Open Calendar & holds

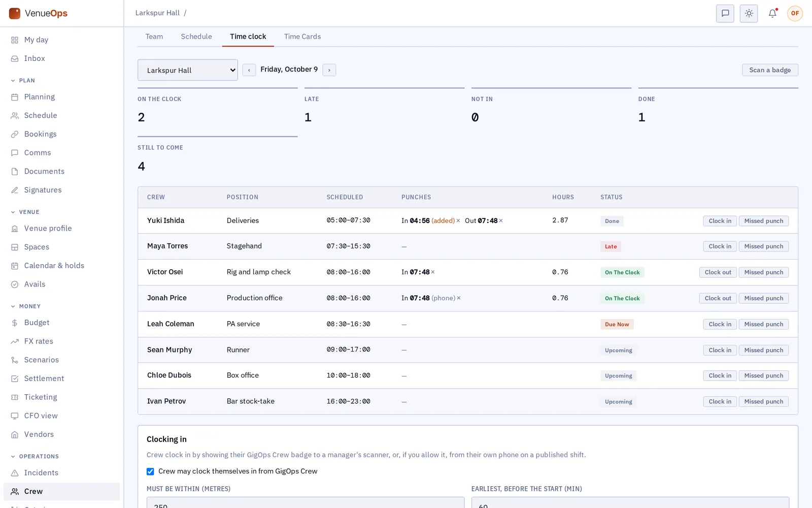(61, 266)
